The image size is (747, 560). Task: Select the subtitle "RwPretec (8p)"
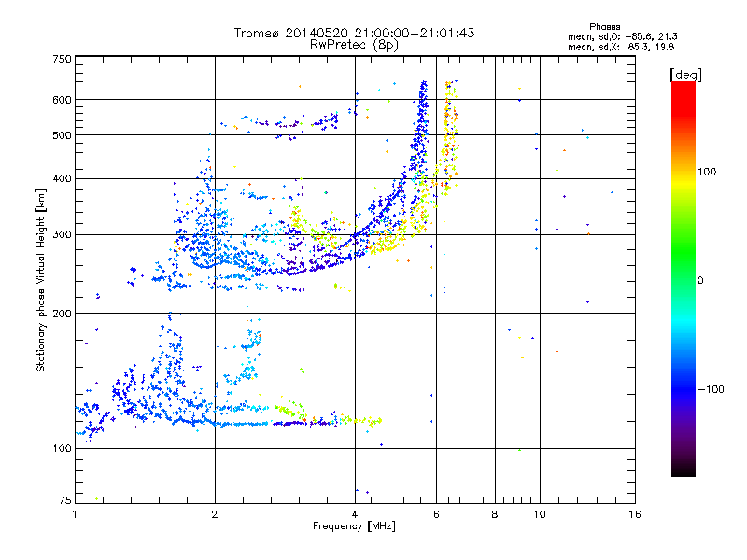354,45
